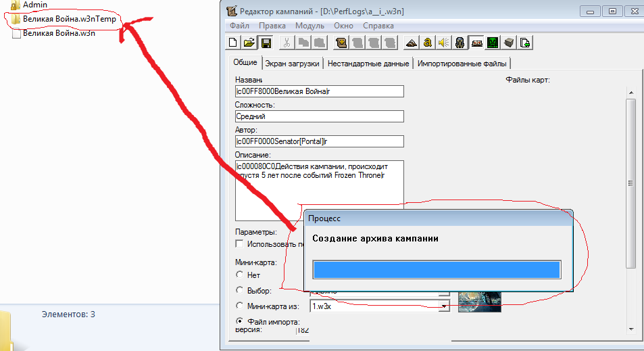Screen dimensions: 644x351
Task: Open the Object Manager gray cube icon
Action: pos(509,43)
